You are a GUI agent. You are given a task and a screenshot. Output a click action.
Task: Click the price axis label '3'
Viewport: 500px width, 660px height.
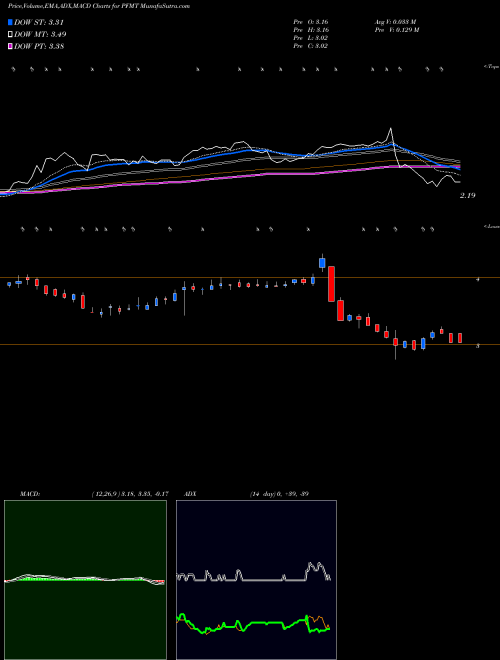coord(478,346)
